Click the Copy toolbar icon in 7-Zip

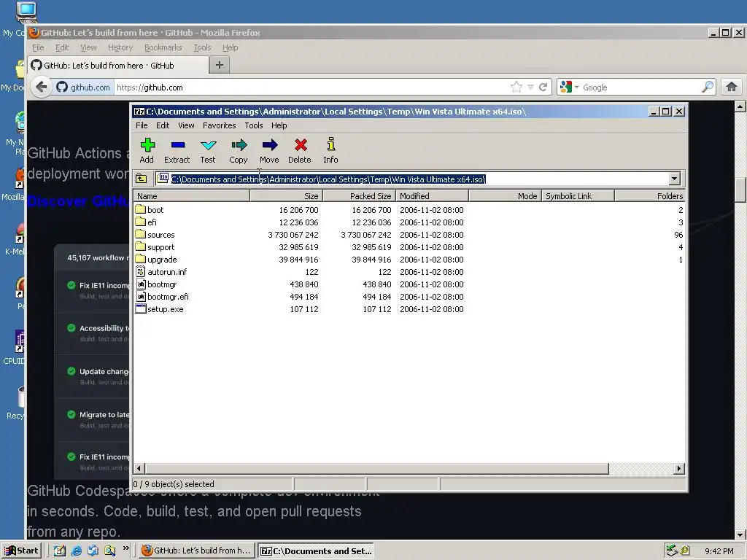[239, 145]
